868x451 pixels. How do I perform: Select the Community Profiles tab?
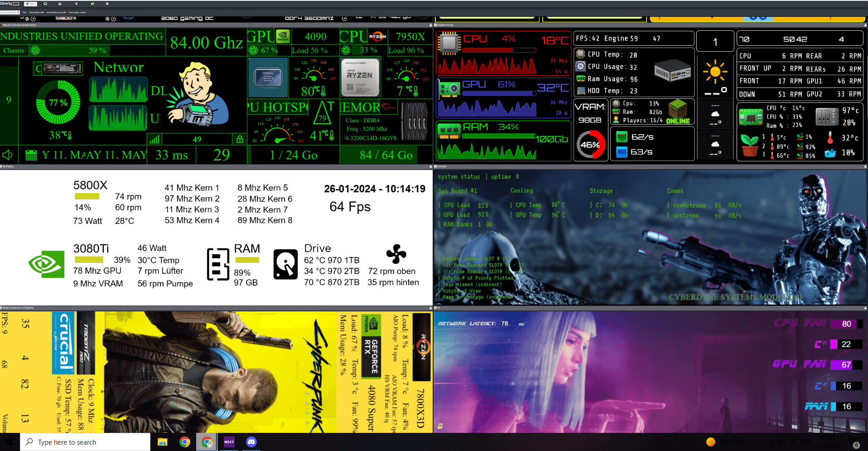click(10, 12)
